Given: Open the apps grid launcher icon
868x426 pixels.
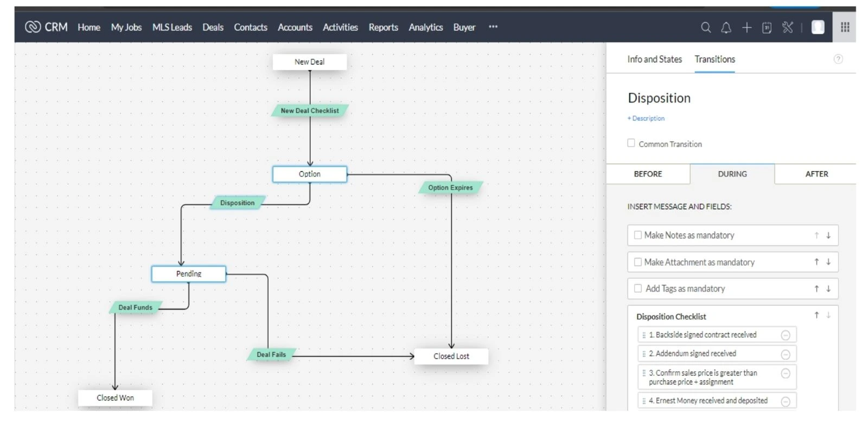Looking at the screenshot, I should pyautogui.click(x=845, y=28).
